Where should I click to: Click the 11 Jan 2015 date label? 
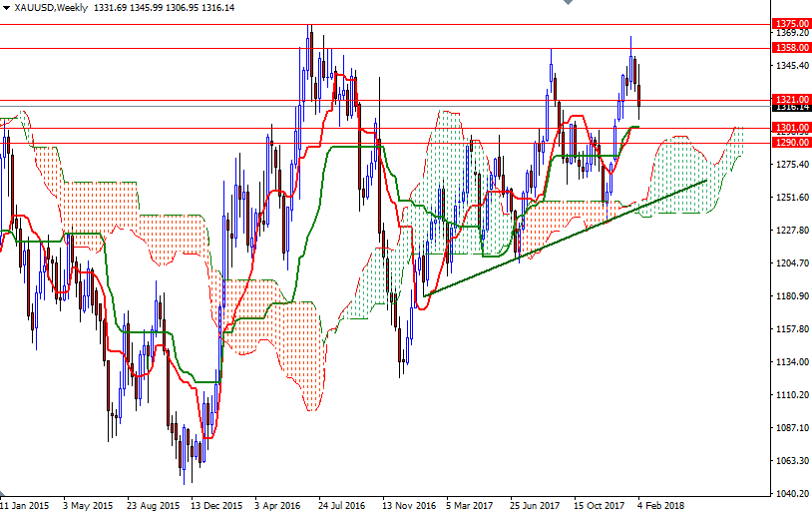tap(26, 505)
